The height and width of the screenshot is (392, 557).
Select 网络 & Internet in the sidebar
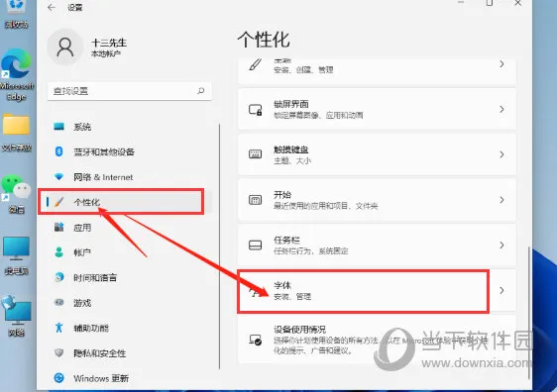click(129, 177)
